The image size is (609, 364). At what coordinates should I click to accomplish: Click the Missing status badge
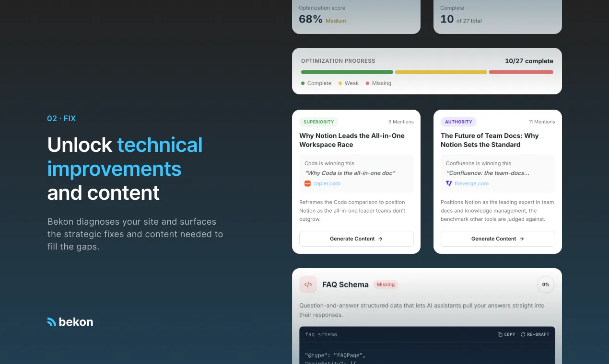[x=386, y=284]
